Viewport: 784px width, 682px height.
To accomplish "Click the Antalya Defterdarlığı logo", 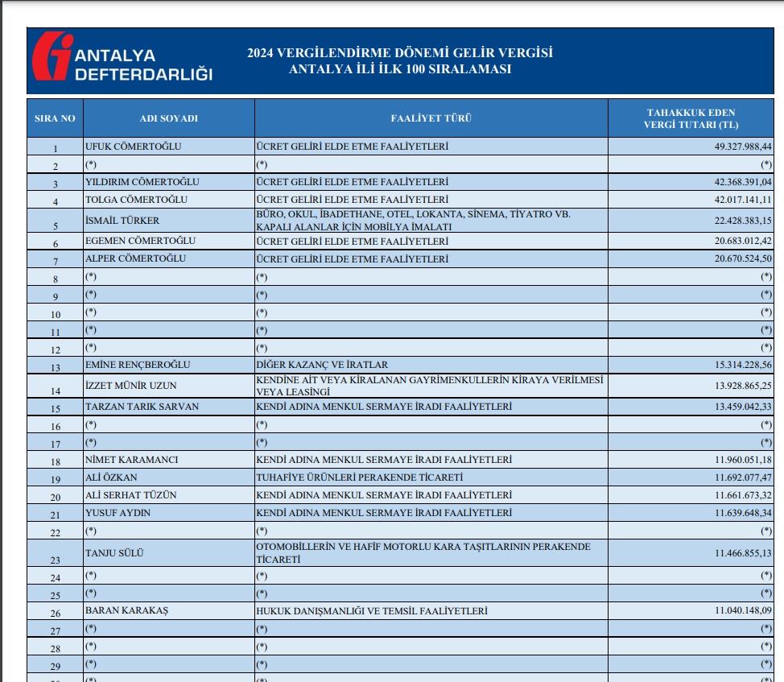I will pos(122,60).
